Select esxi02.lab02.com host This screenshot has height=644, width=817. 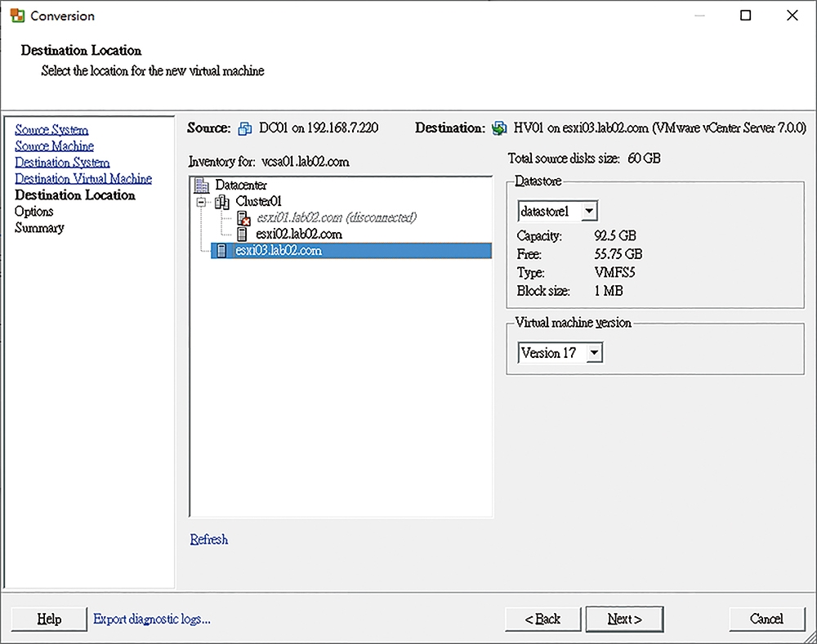pos(299,234)
